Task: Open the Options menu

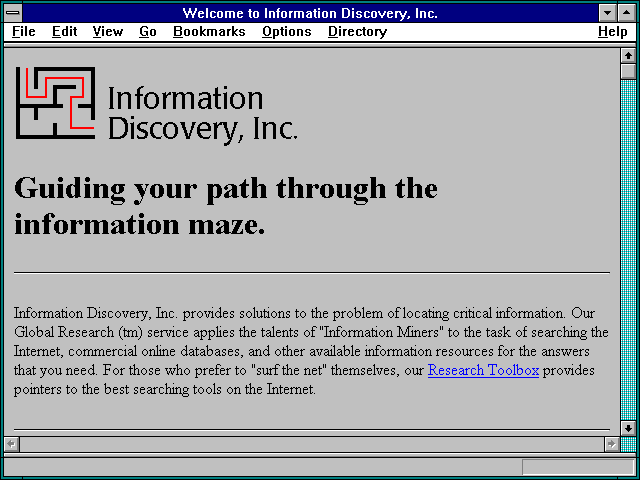Action: pyautogui.click(x=287, y=31)
